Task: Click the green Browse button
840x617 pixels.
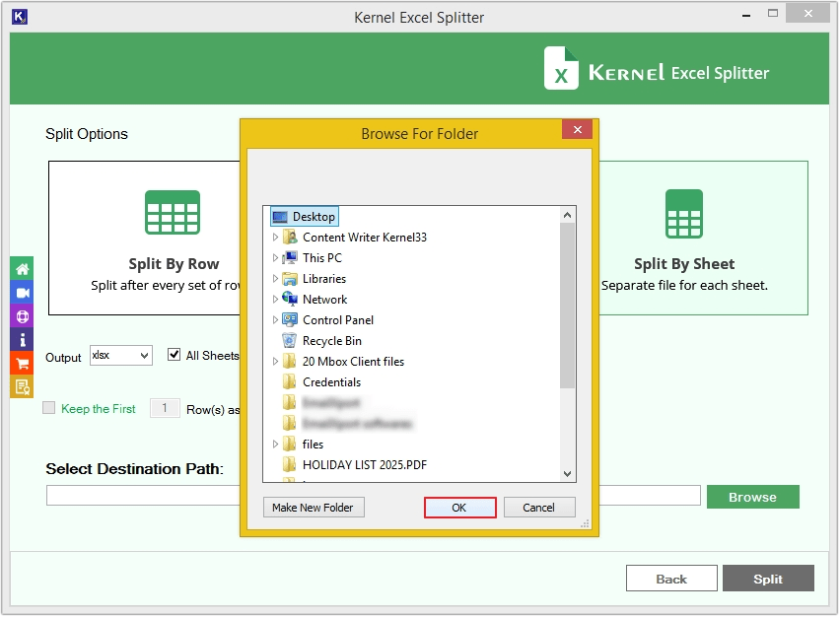Action: click(752, 497)
